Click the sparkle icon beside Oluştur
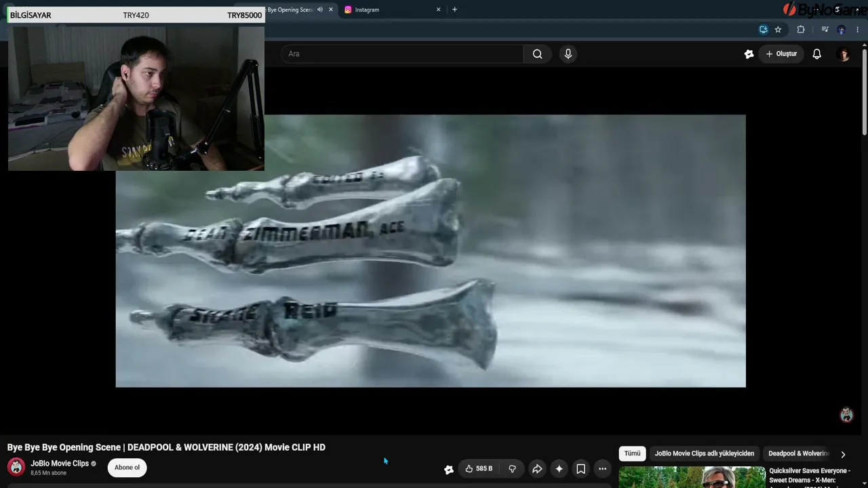 coord(749,54)
